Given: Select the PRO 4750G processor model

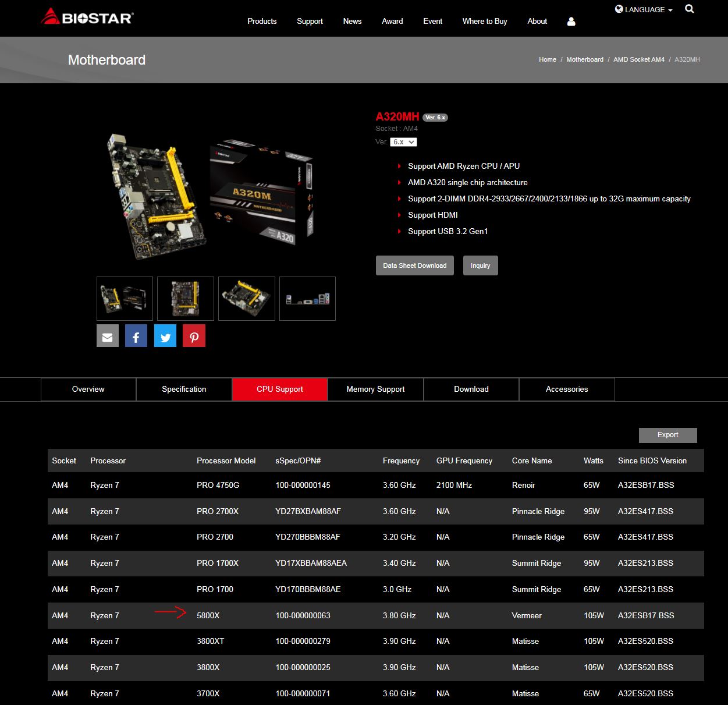Looking at the screenshot, I should tap(218, 485).
